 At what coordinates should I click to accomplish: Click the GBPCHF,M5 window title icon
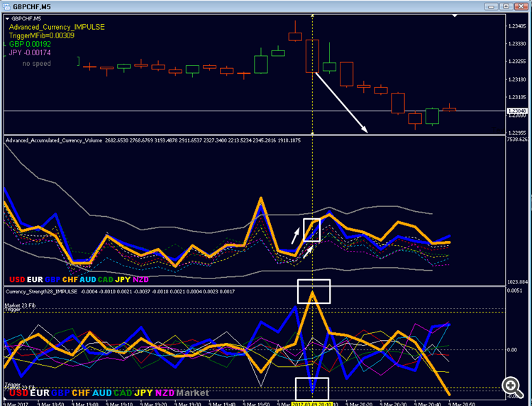[x=6, y=6]
